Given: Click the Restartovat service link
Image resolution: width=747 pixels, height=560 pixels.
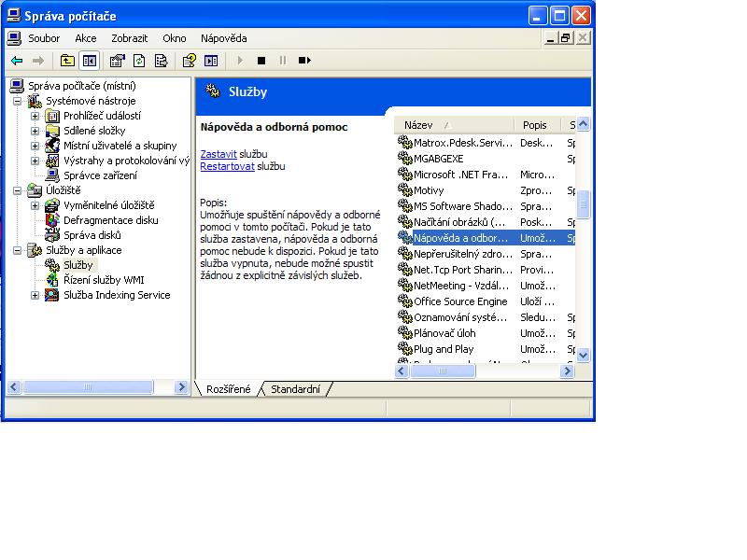Looking at the screenshot, I should click(x=227, y=166).
